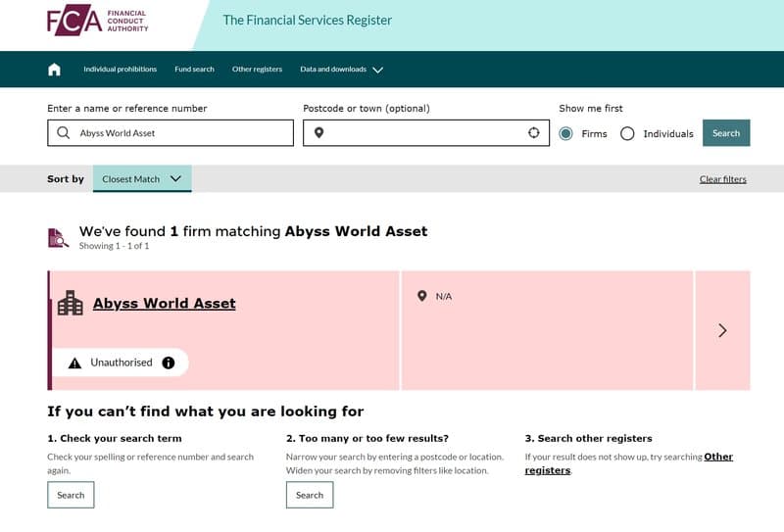Open Individual prohibitions page
This screenshot has width=784, height=532.
coord(120,70)
